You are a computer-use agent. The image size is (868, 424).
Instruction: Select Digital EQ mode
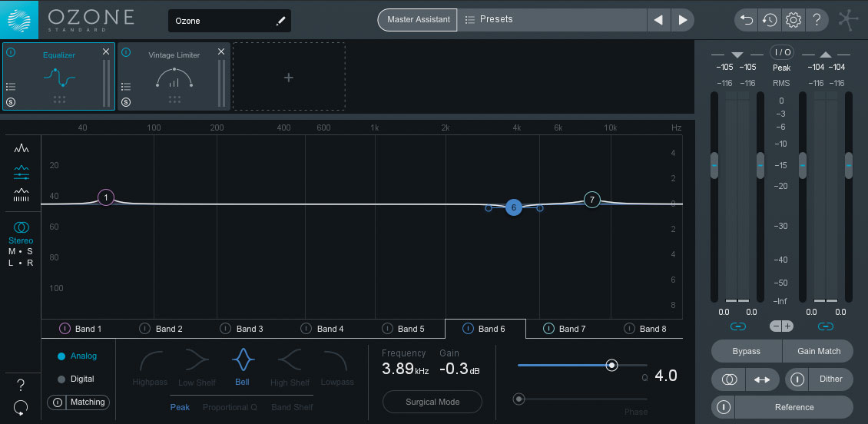pos(76,379)
